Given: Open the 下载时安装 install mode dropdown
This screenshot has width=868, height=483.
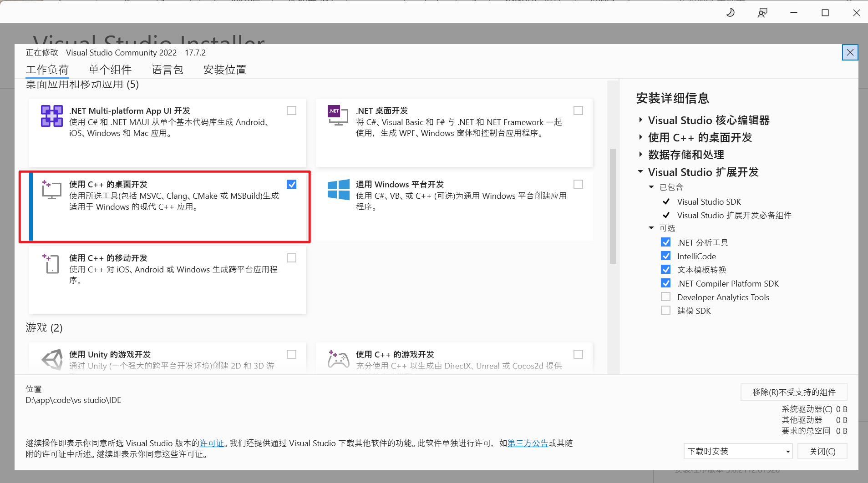Looking at the screenshot, I should (738, 451).
